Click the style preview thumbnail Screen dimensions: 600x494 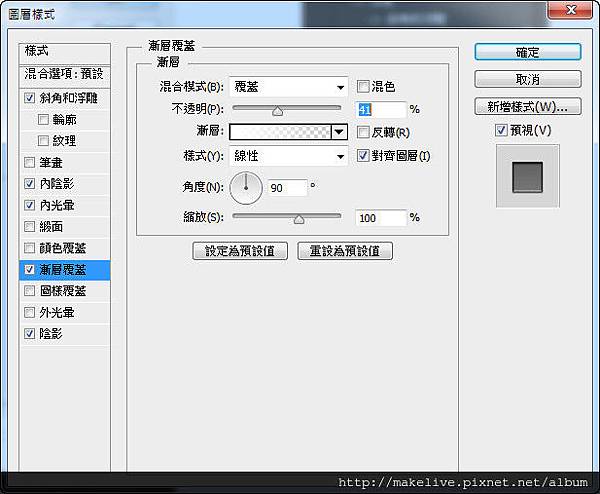[x=528, y=176]
